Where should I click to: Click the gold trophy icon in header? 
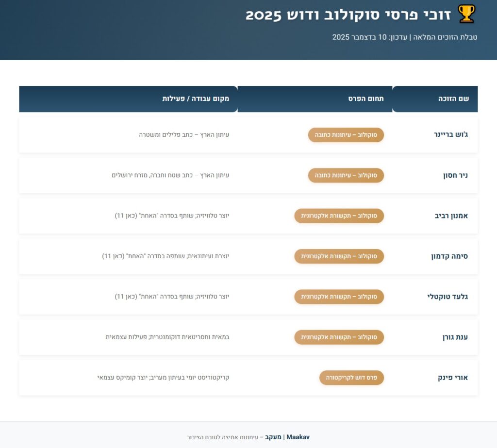[x=466, y=14]
